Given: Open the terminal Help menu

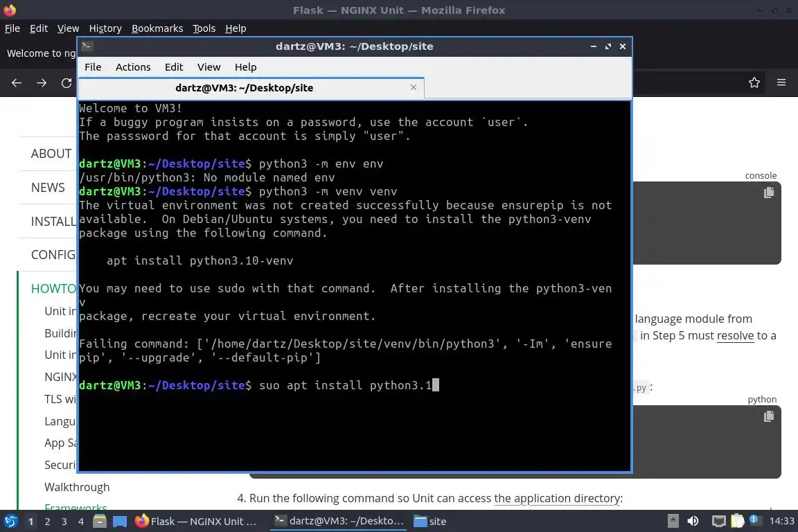Looking at the screenshot, I should (x=245, y=67).
